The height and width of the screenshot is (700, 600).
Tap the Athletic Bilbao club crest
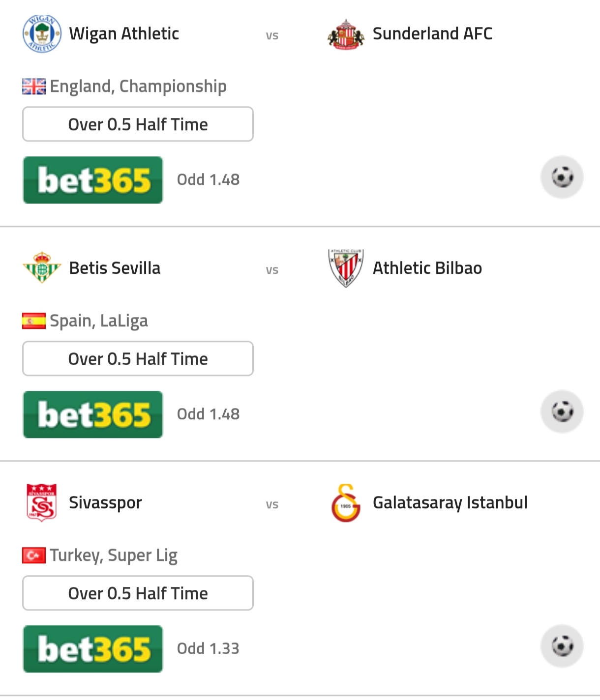tap(346, 268)
